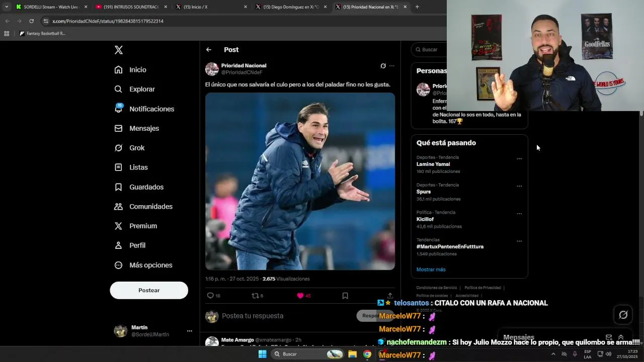
Task: Show hidden icons in system tray
Action: click(x=553, y=354)
